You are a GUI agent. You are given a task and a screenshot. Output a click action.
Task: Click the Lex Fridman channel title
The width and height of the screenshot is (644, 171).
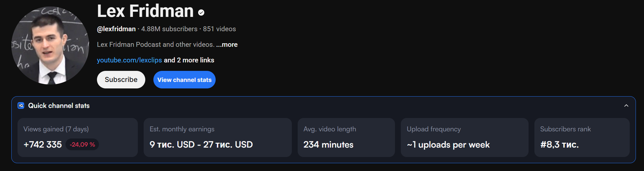(x=145, y=11)
